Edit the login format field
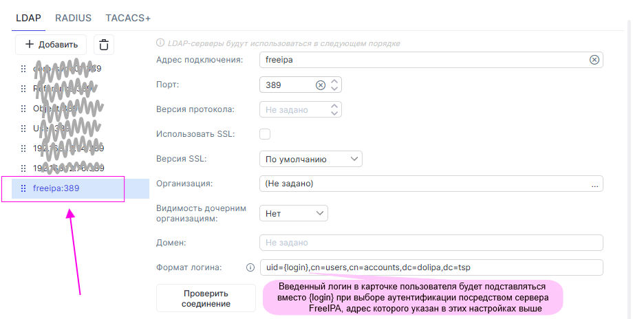The image size is (644, 319). point(431,267)
